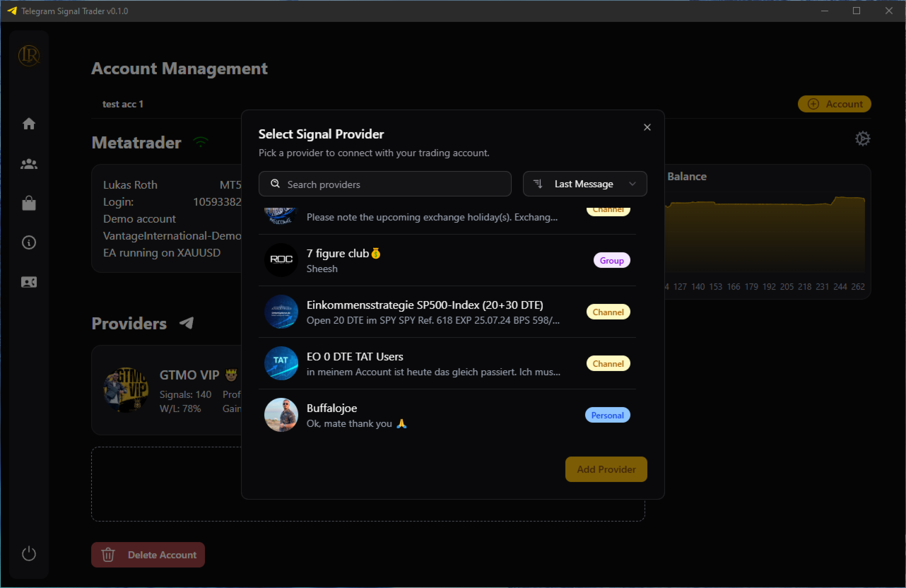Image resolution: width=906 pixels, height=588 pixels.
Task: Click the Add Provider button
Action: [x=606, y=469]
